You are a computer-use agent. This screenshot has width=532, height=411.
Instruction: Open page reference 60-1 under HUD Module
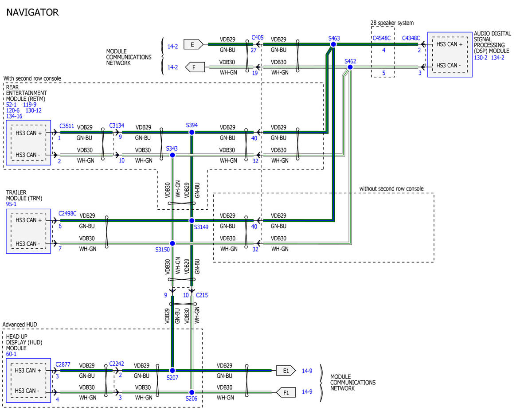click(12, 354)
